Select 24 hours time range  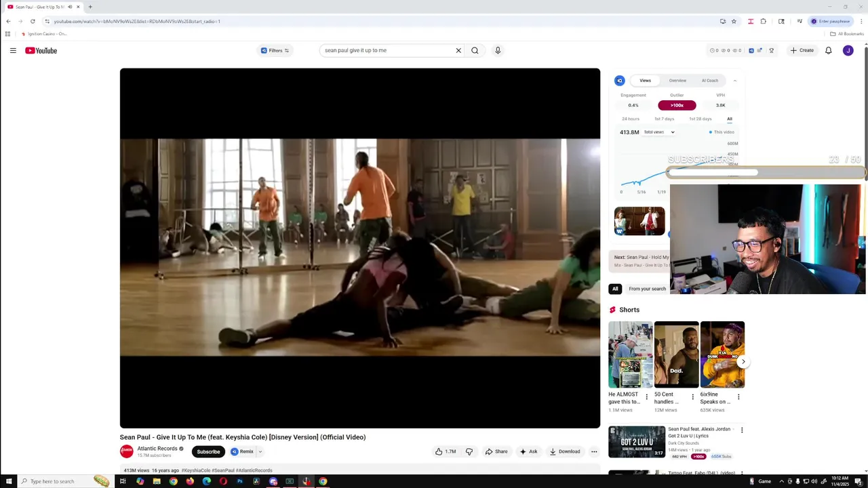click(631, 119)
